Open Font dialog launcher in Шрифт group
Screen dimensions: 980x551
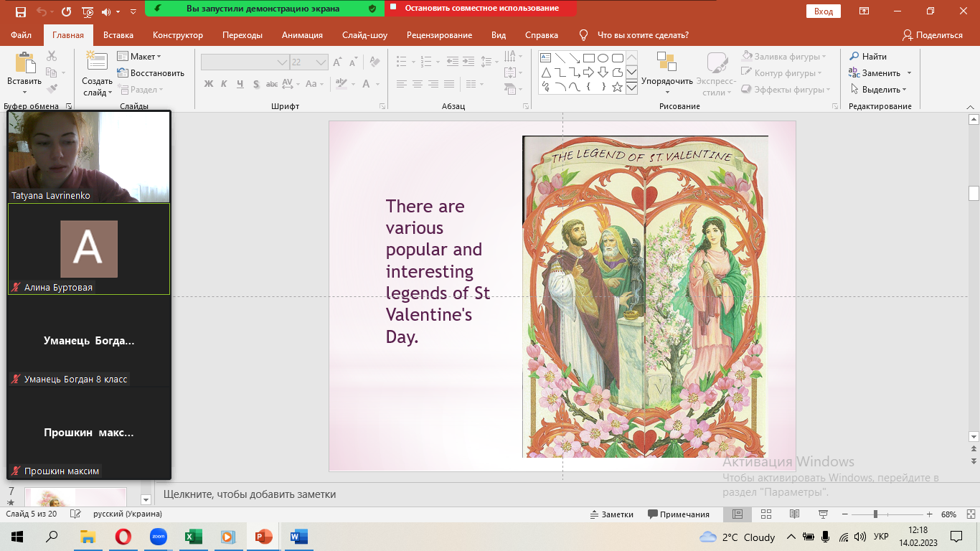tap(384, 106)
